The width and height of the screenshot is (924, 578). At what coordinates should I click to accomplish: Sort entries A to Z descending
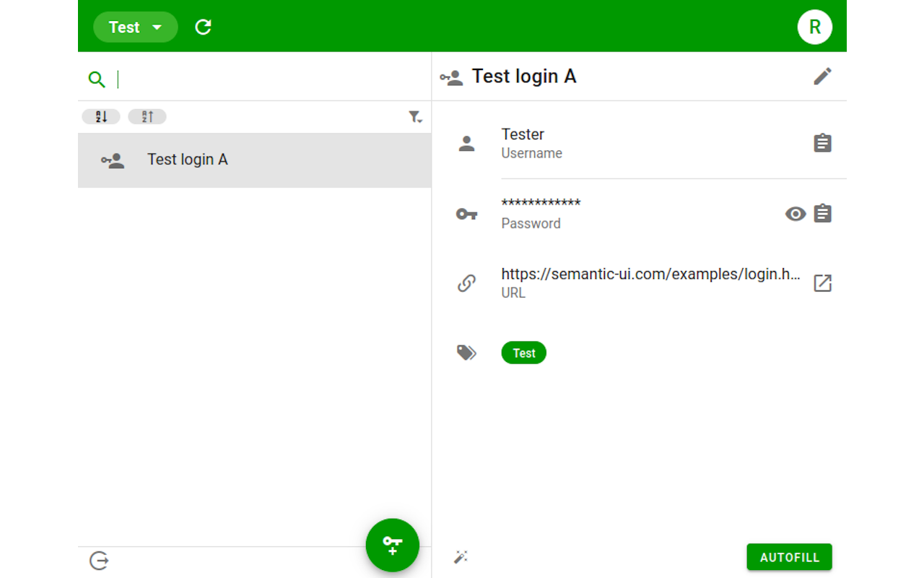[101, 116]
